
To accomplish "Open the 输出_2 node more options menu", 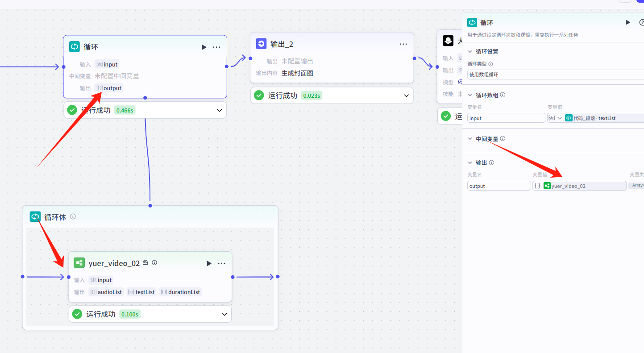I will (x=403, y=44).
